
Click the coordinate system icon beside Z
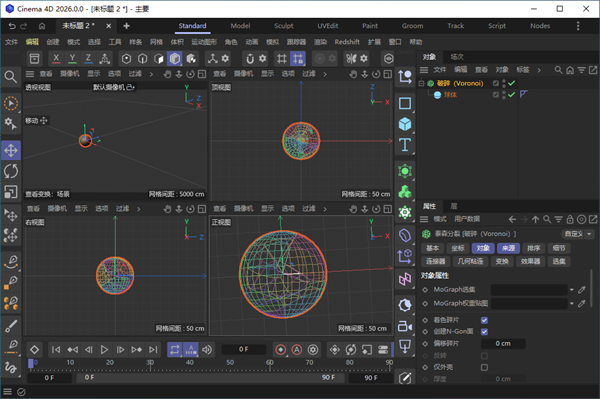[x=104, y=59]
